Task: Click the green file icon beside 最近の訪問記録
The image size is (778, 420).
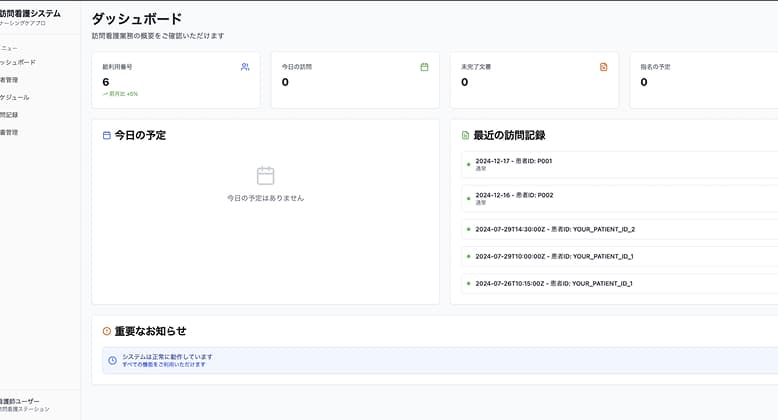Action: (466, 135)
